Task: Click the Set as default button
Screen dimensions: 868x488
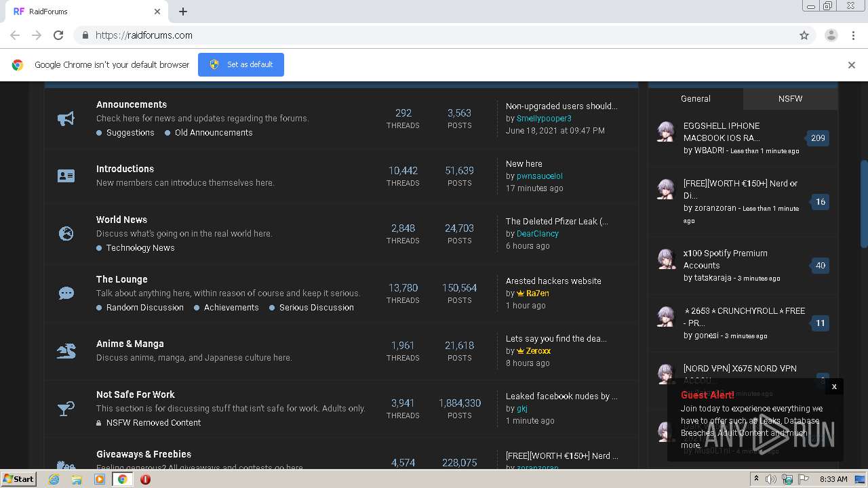Action: [x=241, y=64]
